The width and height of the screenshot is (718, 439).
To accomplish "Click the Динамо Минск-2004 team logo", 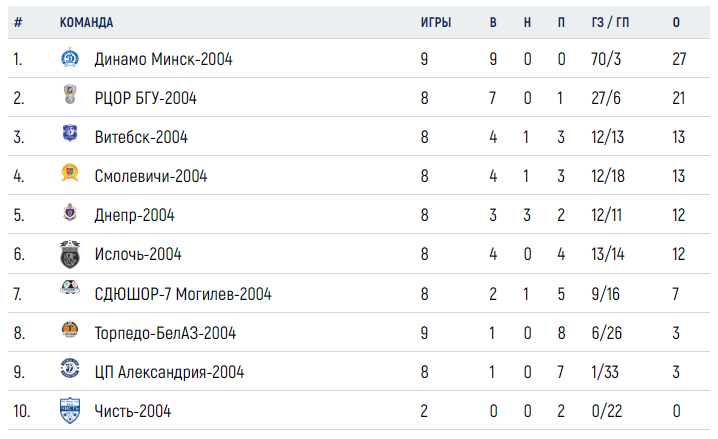I will [x=70, y=58].
